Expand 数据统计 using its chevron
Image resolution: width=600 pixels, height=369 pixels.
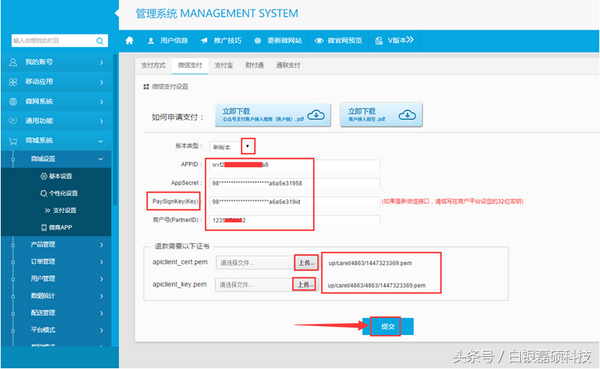tap(101, 296)
